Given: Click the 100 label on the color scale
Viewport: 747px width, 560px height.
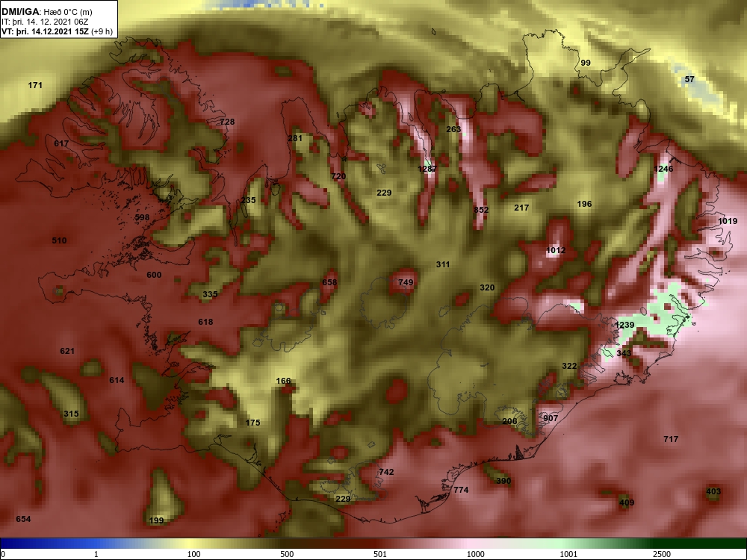Looking at the screenshot, I should pyautogui.click(x=193, y=554).
